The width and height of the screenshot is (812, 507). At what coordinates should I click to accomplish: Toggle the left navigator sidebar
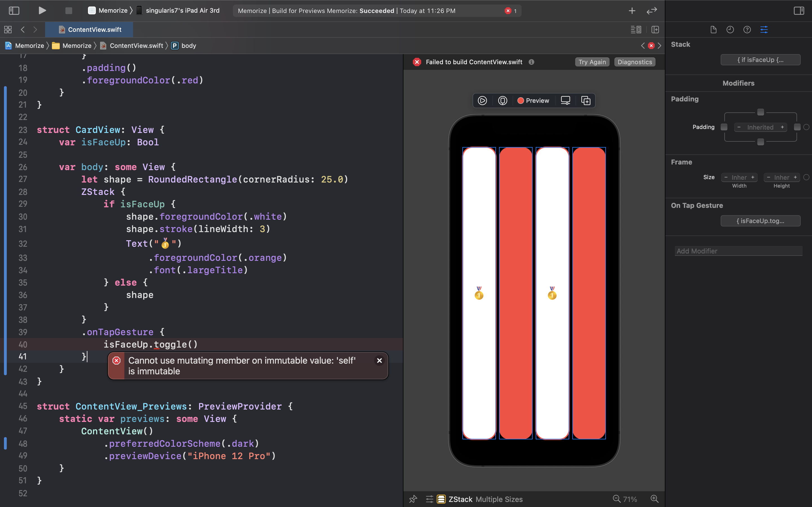coord(14,10)
